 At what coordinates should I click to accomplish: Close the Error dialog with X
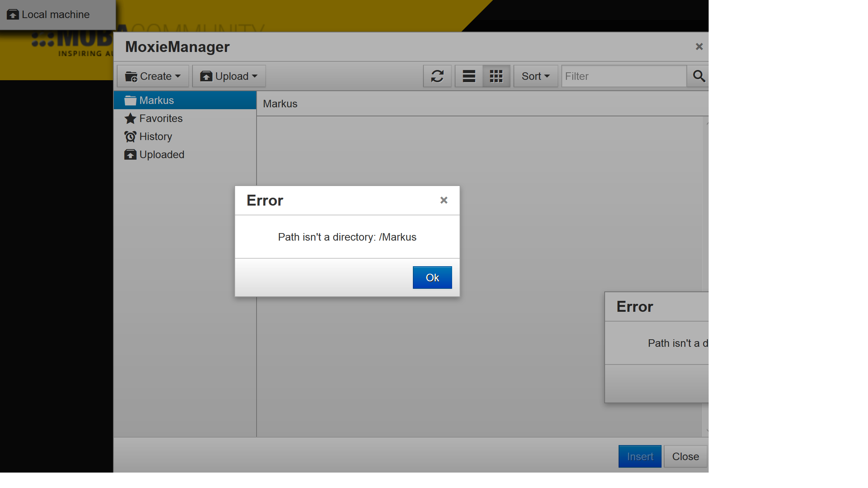[x=444, y=200]
